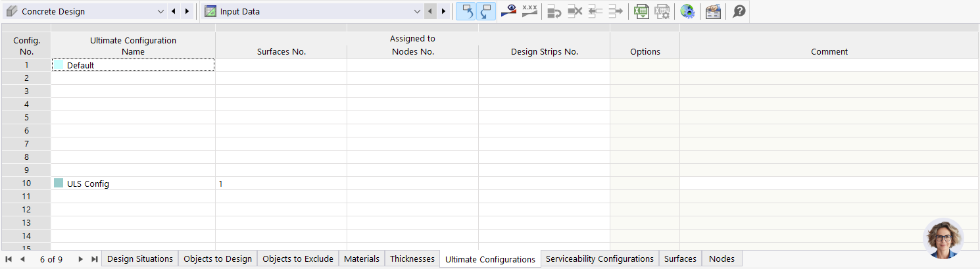Go to next item beside Concrete Design
Screen dimensions: 980x269
(x=187, y=11)
